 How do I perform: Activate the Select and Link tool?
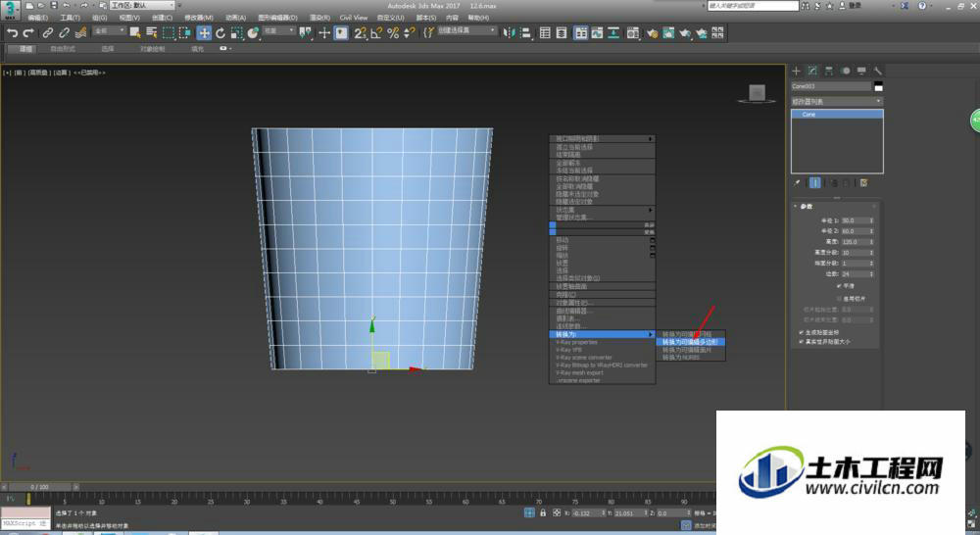click(x=47, y=33)
